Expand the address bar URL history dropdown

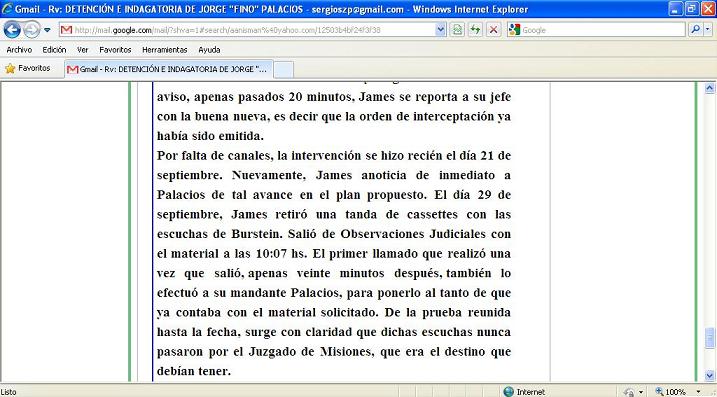[440, 30]
